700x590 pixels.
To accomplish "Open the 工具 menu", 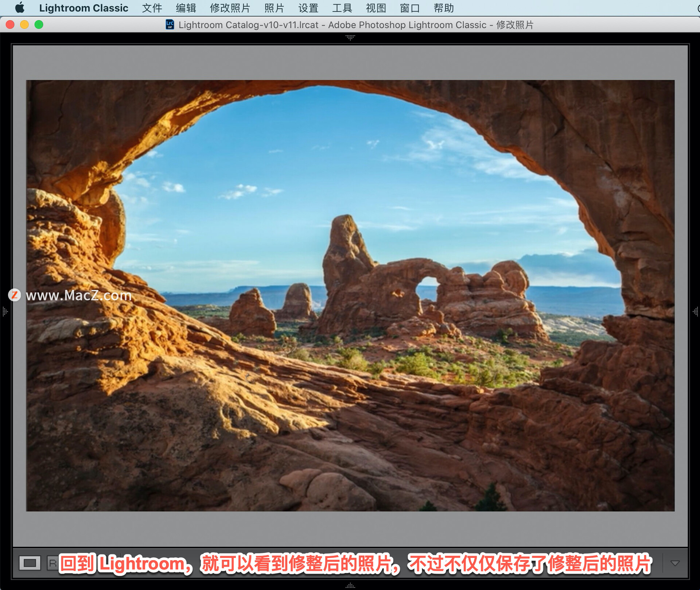I will point(342,8).
